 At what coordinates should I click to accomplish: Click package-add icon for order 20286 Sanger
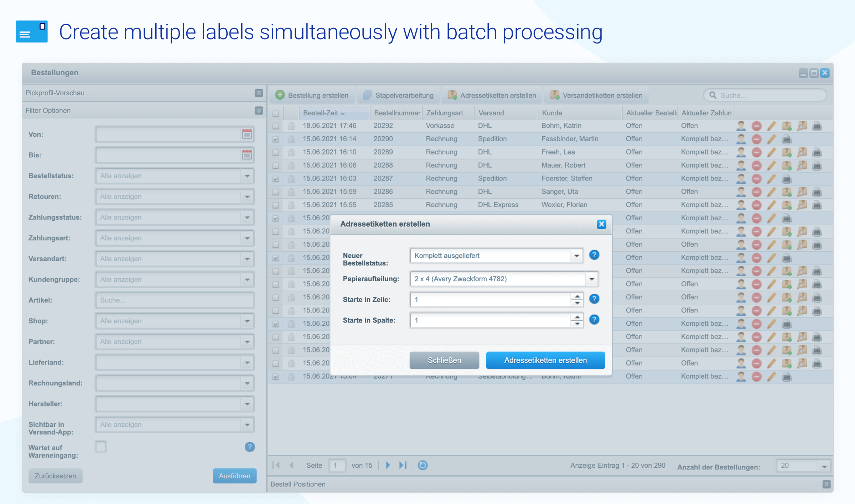point(787,192)
